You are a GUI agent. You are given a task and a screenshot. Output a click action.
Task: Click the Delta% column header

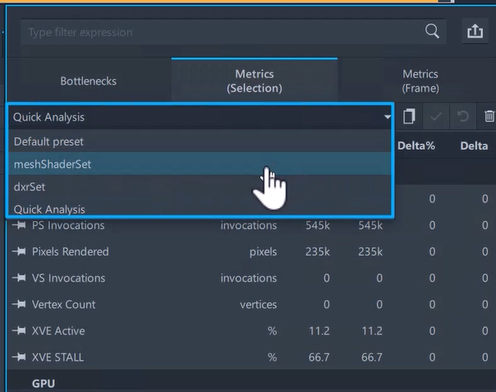416,146
